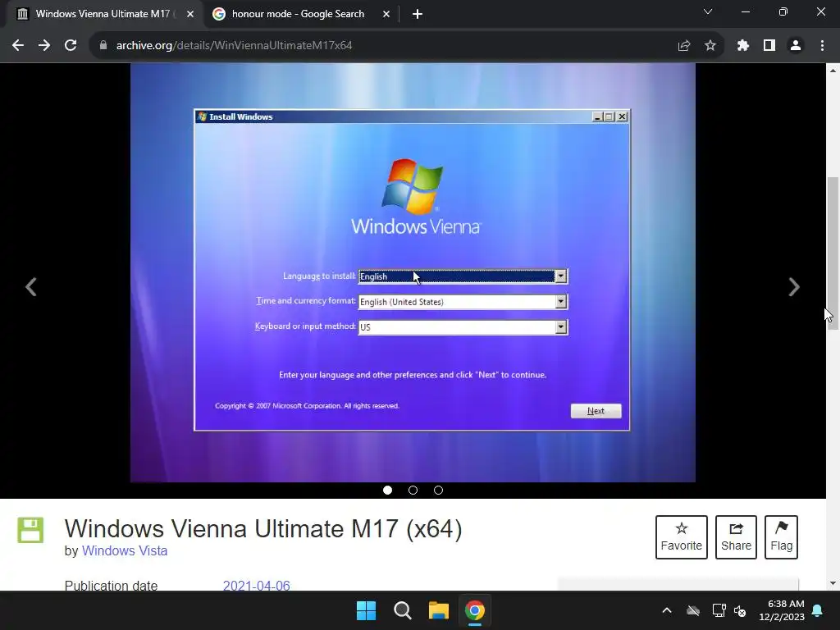
Task: Go forward using browser forward arrow
Action: click(44, 46)
